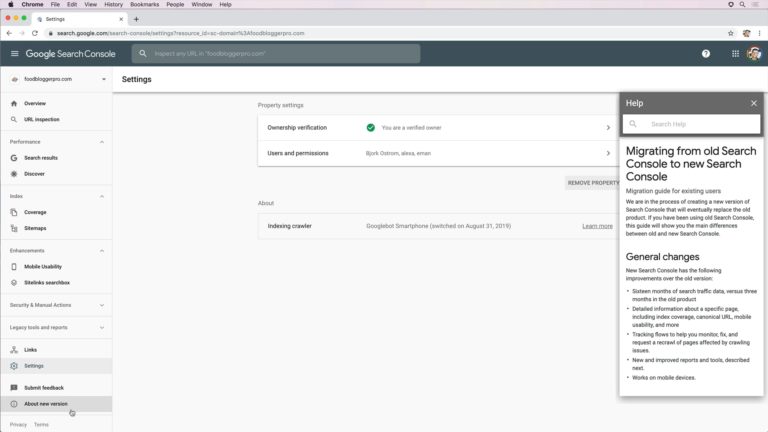Click the Links network icon
The width and height of the screenshot is (768, 432).
[14, 350]
